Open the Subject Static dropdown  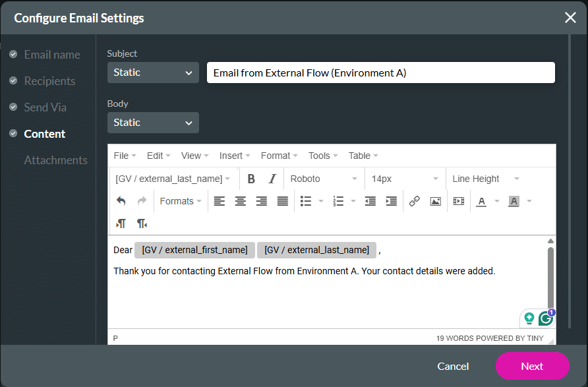point(153,73)
